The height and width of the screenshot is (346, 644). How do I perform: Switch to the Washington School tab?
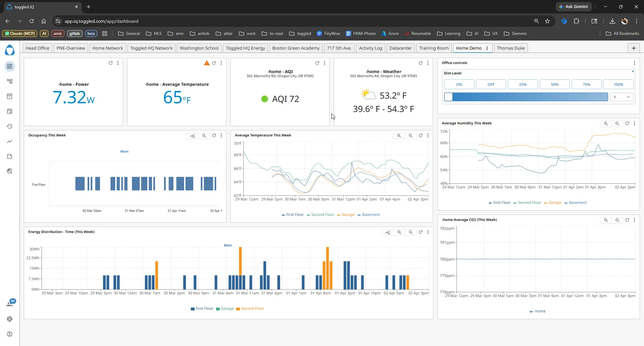199,48
